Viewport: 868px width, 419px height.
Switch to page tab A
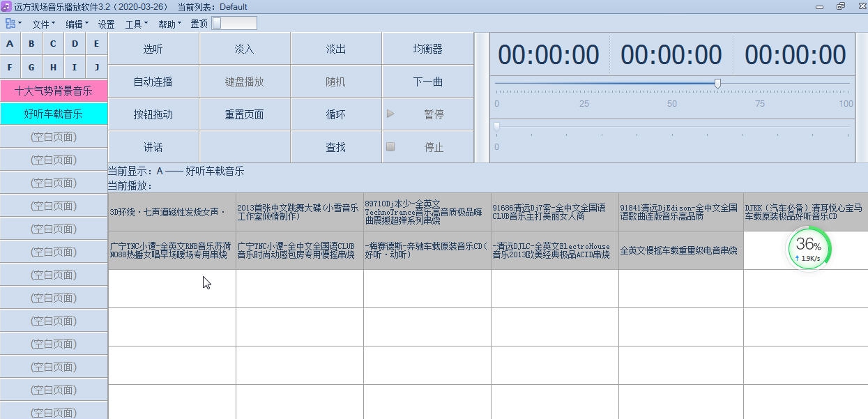tap(10, 43)
